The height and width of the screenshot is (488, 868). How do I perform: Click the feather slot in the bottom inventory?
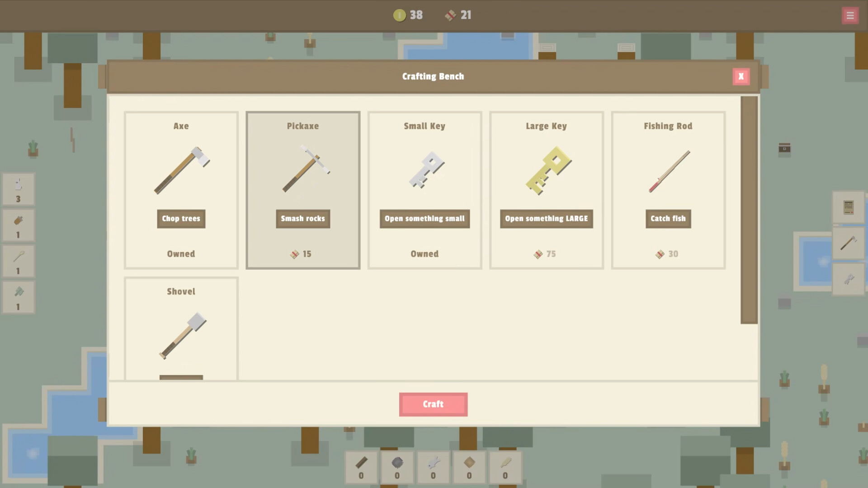point(505,467)
